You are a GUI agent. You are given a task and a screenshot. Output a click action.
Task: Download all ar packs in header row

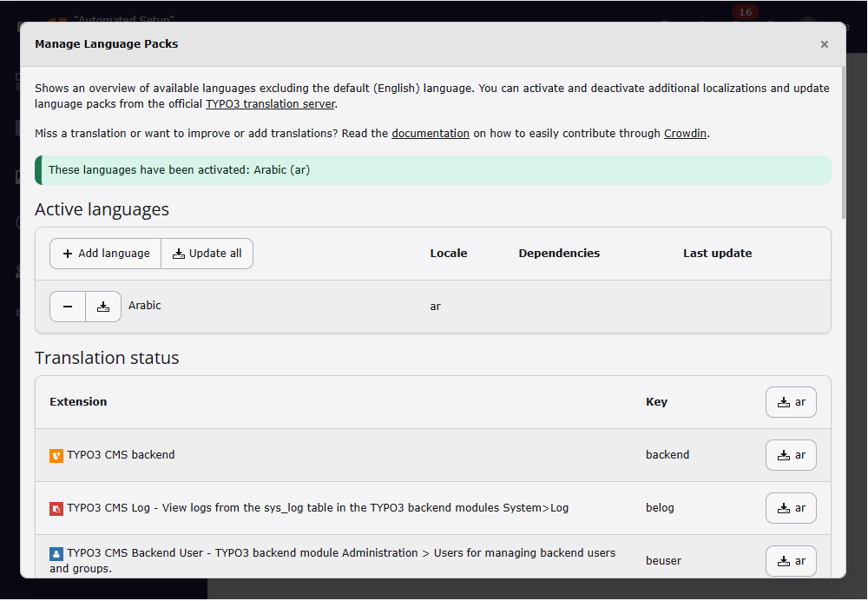(791, 402)
